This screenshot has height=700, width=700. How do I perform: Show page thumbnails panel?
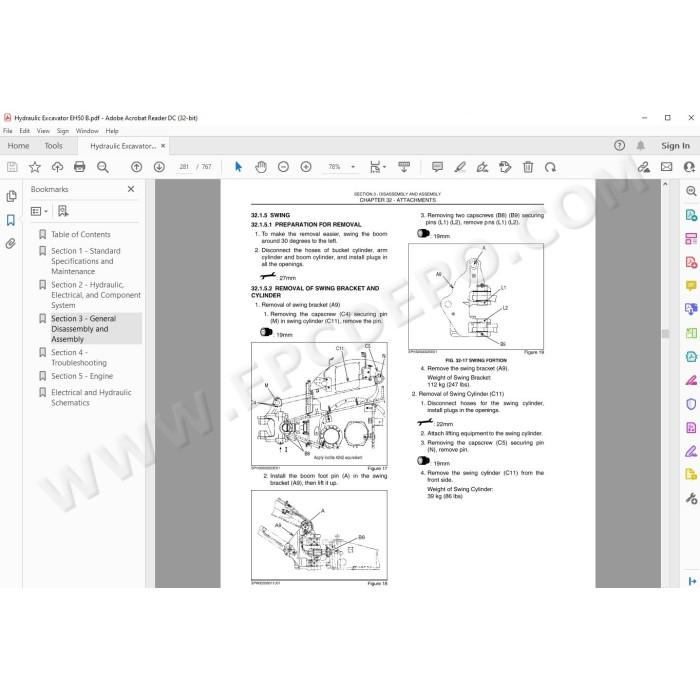(x=11, y=196)
